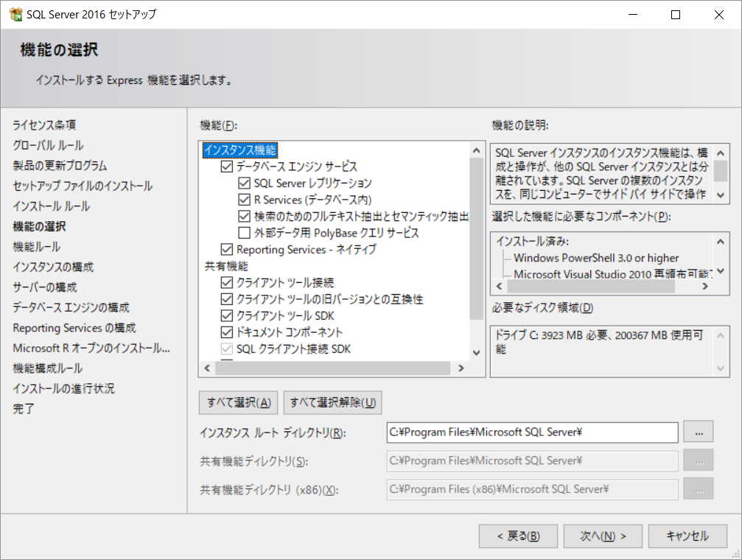Toggle クライアント ツール SDK checkbox

[x=227, y=316]
